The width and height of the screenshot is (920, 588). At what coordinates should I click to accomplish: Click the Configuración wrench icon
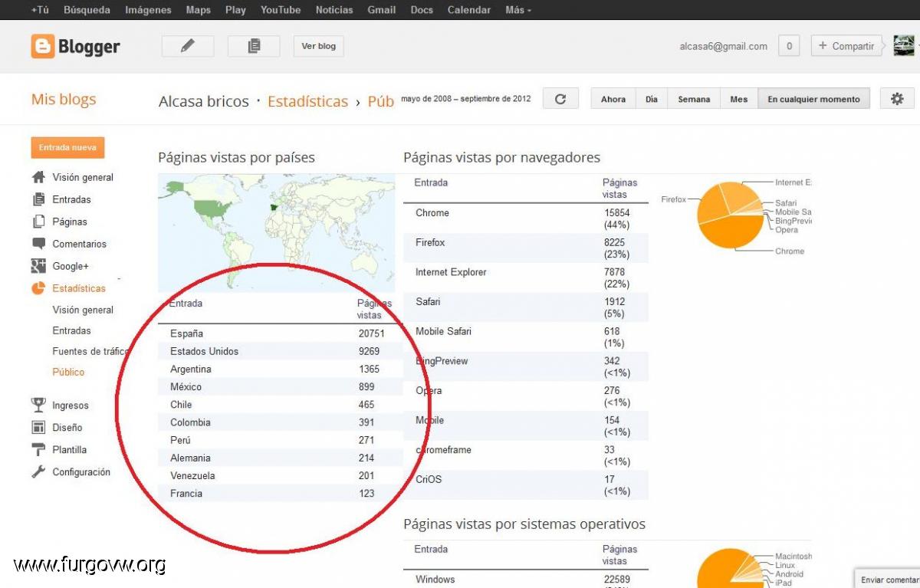coord(38,472)
